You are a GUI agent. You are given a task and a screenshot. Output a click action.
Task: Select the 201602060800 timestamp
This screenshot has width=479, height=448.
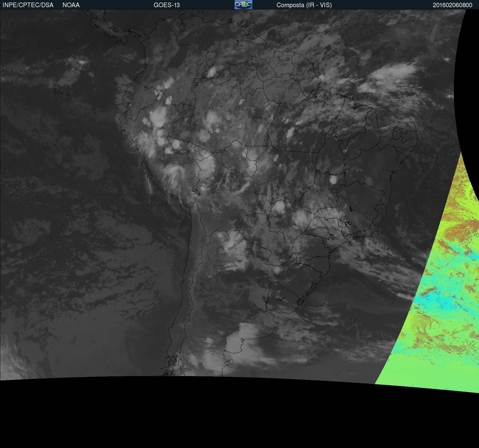453,5
